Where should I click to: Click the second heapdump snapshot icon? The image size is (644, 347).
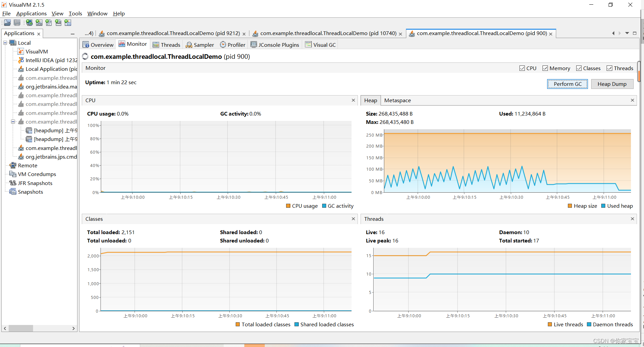click(x=29, y=139)
